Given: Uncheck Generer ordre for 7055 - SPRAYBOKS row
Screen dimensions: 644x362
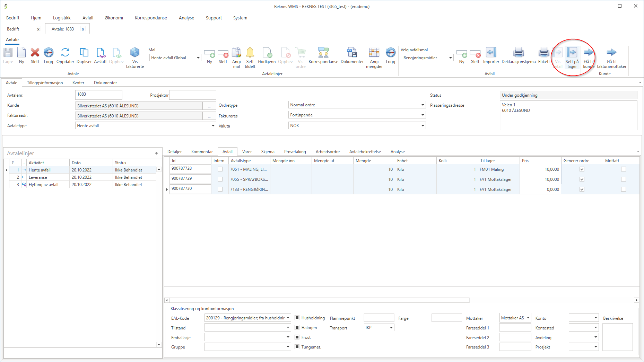Looking at the screenshot, I should tap(582, 179).
